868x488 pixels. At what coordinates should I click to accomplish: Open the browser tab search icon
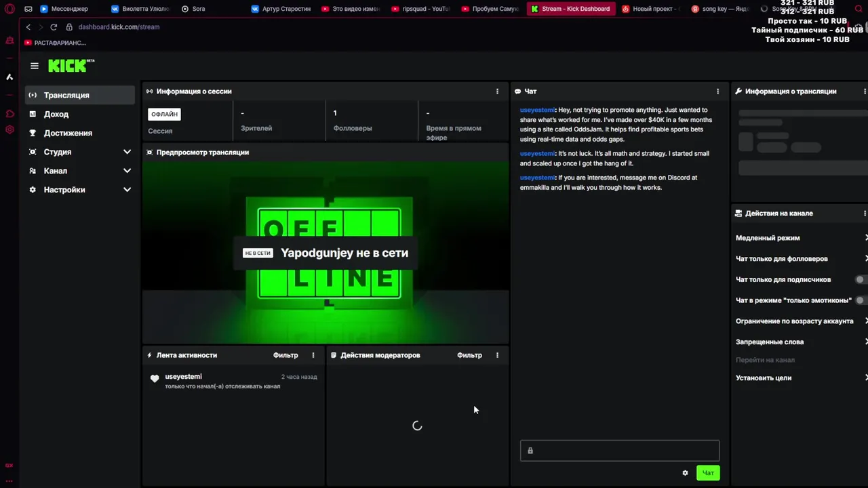(858, 9)
